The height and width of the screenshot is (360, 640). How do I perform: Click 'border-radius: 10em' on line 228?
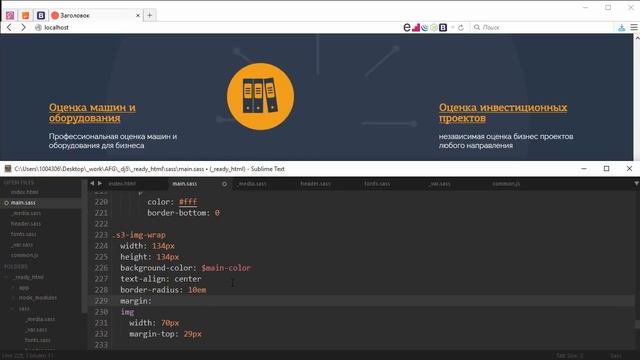tap(163, 290)
